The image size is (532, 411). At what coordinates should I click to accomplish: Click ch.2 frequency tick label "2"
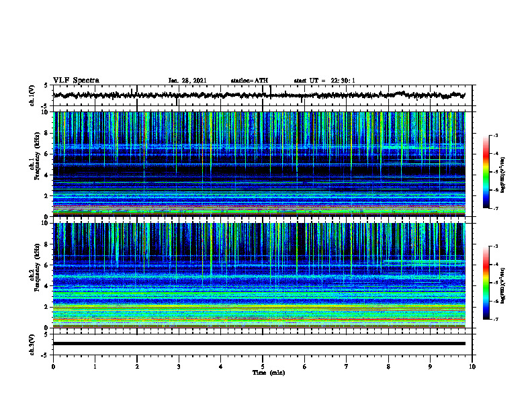[x=46, y=307]
